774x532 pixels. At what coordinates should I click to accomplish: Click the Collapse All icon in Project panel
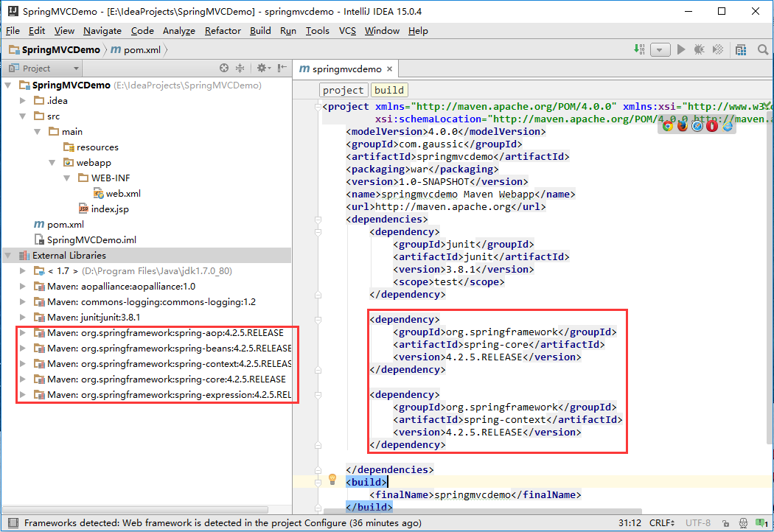pyautogui.click(x=240, y=68)
